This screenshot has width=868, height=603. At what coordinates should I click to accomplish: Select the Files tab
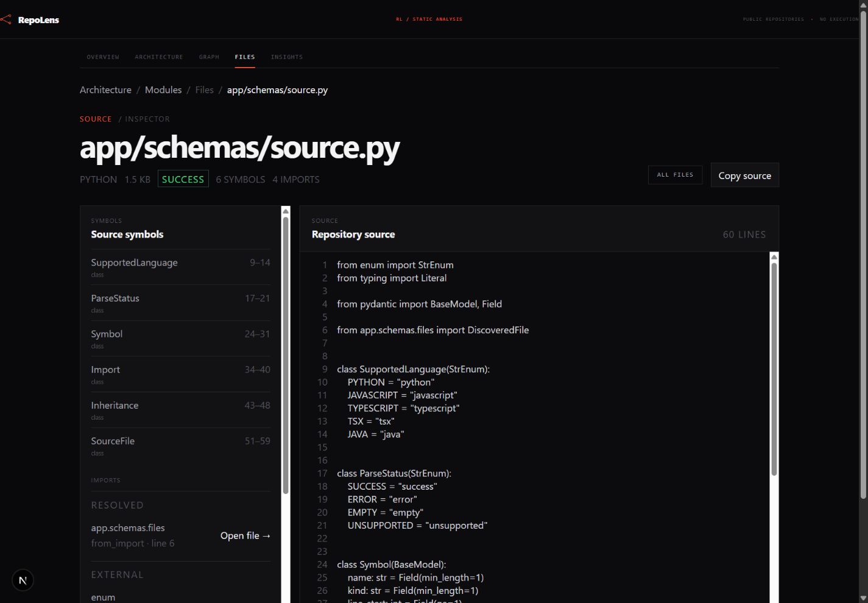(x=245, y=57)
